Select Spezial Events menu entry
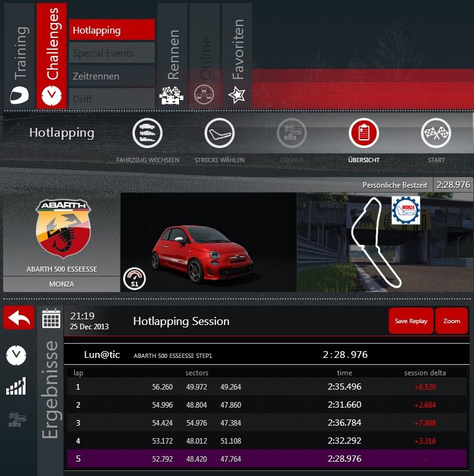Screen dimensions: 474x476 click(112, 53)
